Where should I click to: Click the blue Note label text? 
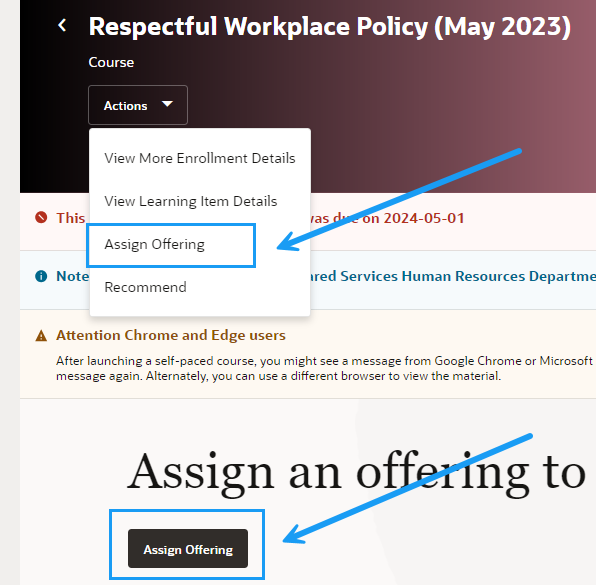[73, 276]
